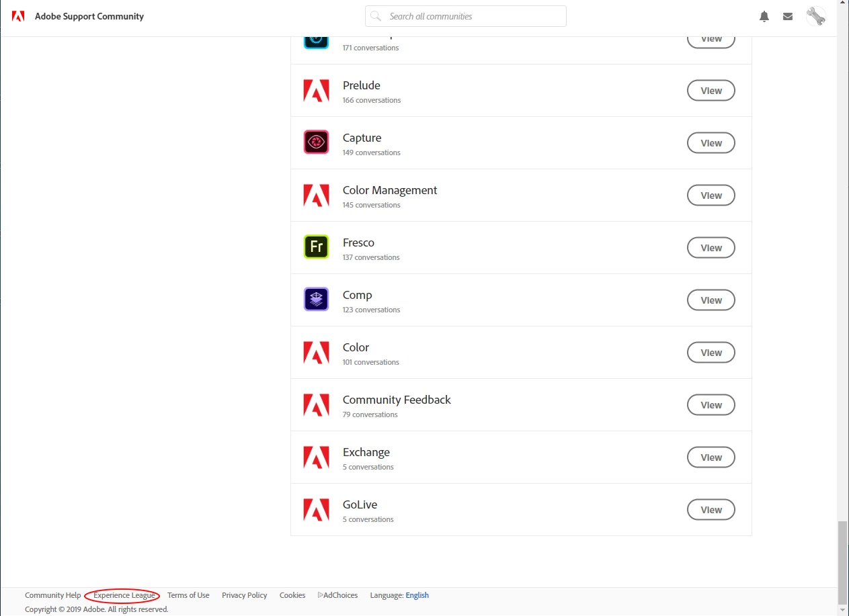849x616 pixels.
Task: Click the Comp app icon
Action: tap(316, 300)
